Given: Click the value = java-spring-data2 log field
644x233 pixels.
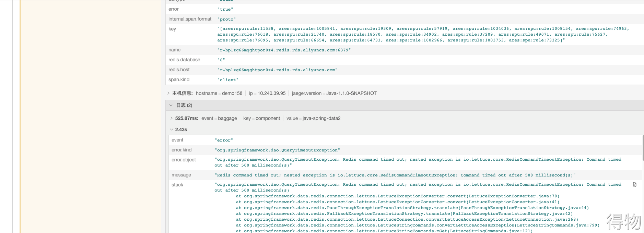Looking at the screenshot, I should [x=313, y=119].
